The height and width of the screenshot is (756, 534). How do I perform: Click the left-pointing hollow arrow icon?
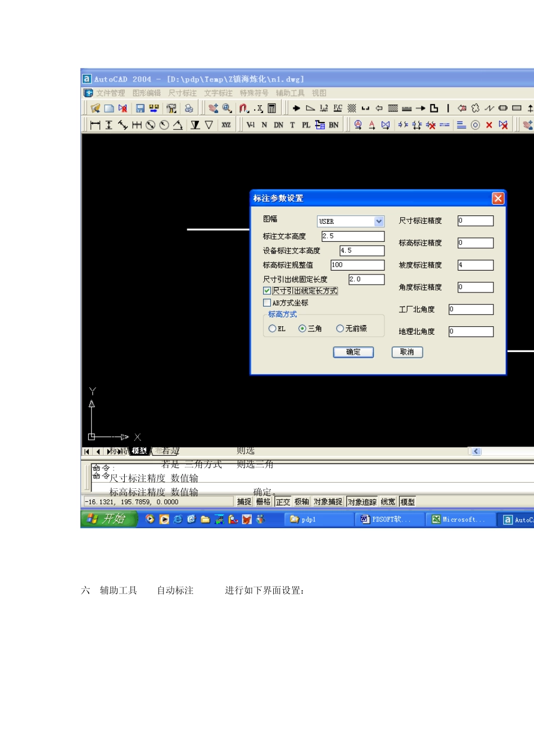[379, 108]
